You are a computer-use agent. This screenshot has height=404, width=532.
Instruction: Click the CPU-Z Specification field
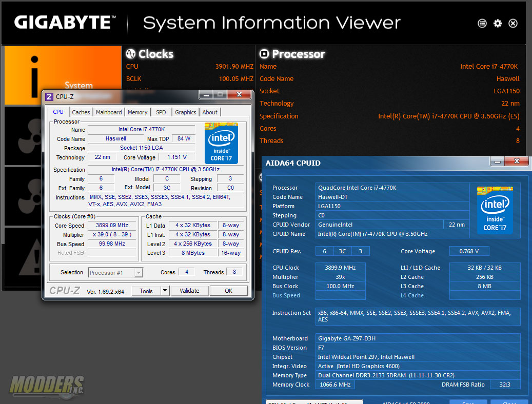pyautogui.click(x=166, y=169)
